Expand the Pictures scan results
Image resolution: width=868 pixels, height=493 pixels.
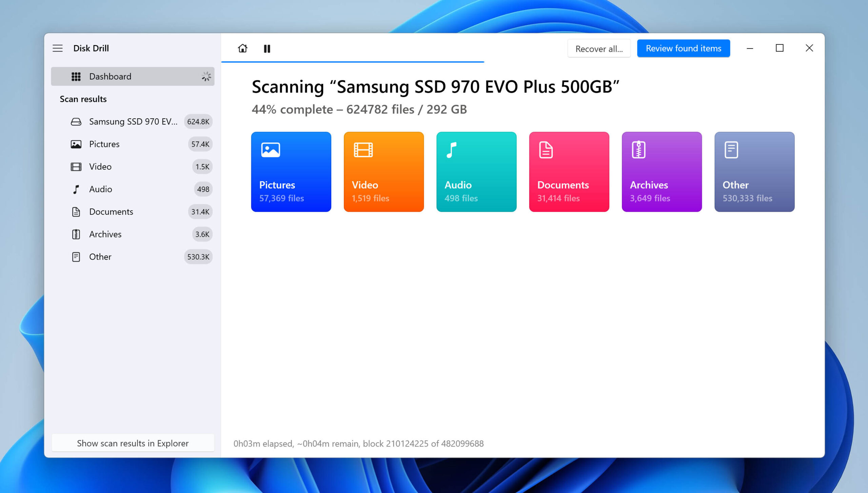point(104,143)
